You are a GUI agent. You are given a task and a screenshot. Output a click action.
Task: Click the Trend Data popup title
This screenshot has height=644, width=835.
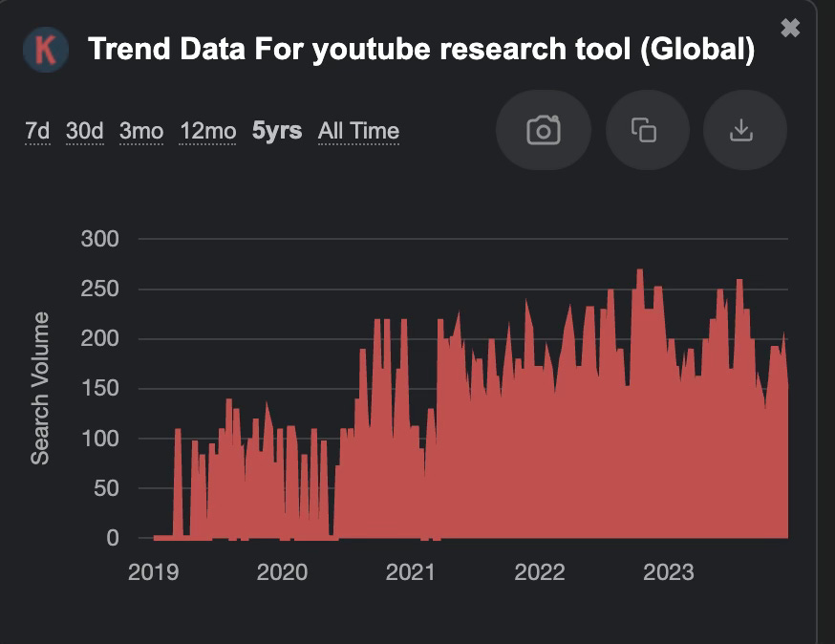(421, 50)
